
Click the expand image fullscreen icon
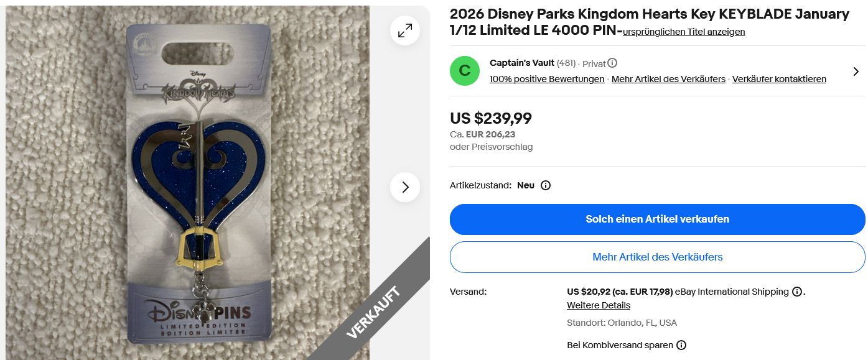405,30
